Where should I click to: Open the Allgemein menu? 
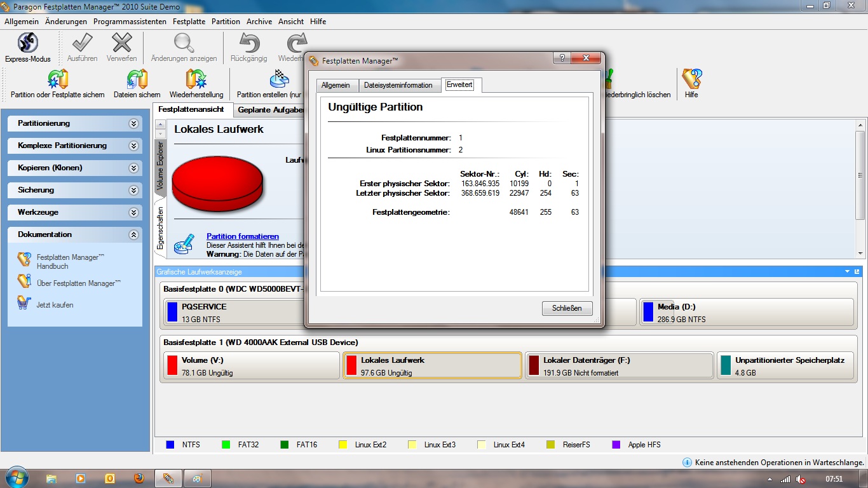click(x=22, y=22)
